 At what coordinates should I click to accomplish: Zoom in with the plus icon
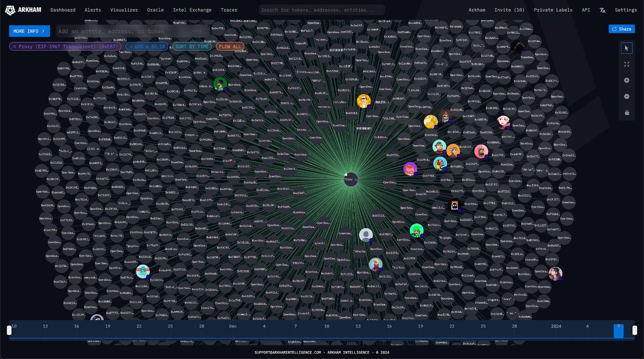[x=626, y=80]
